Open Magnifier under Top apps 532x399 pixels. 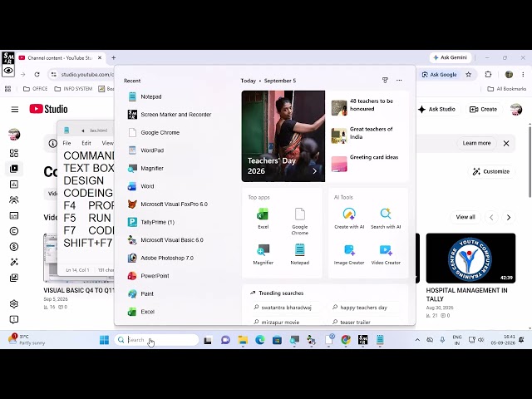point(263,254)
